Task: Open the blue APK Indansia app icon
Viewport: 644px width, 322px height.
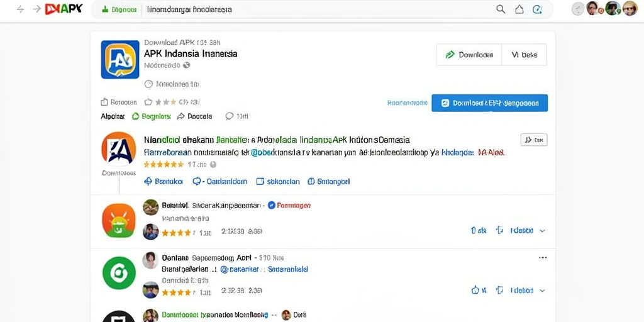Action: coord(120,59)
